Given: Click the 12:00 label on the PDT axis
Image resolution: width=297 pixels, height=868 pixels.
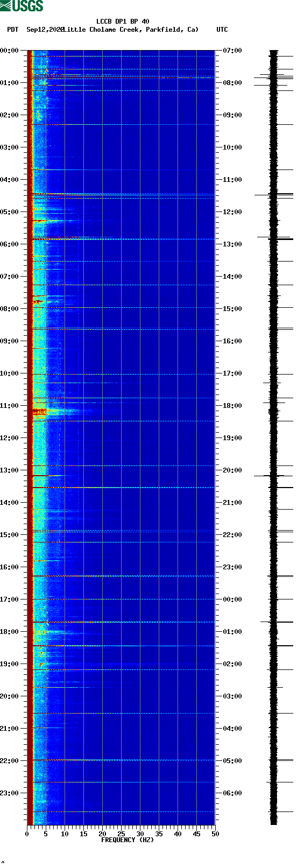Looking at the screenshot, I should (10, 438).
